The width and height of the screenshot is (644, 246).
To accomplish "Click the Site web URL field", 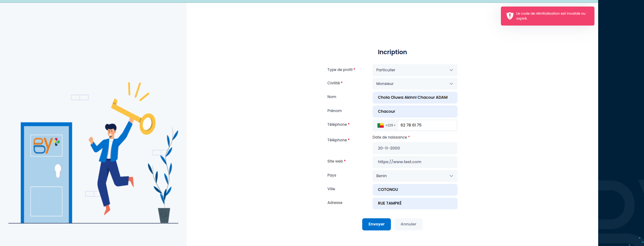I will [x=415, y=162].
